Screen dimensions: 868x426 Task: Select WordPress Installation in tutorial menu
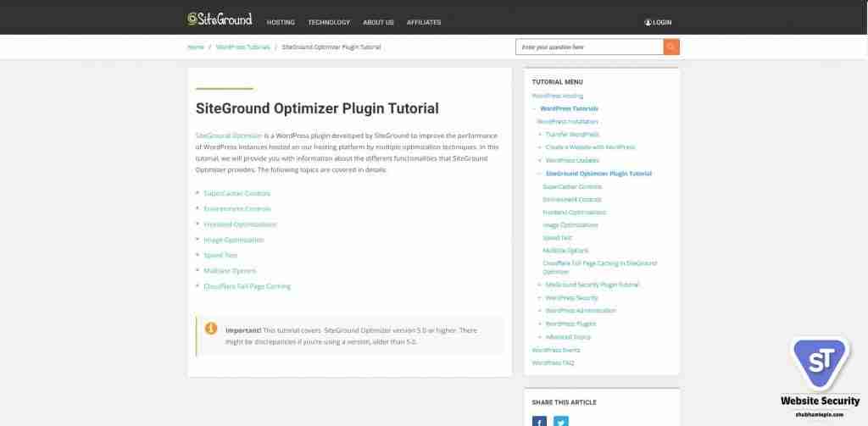coord(567,122)
